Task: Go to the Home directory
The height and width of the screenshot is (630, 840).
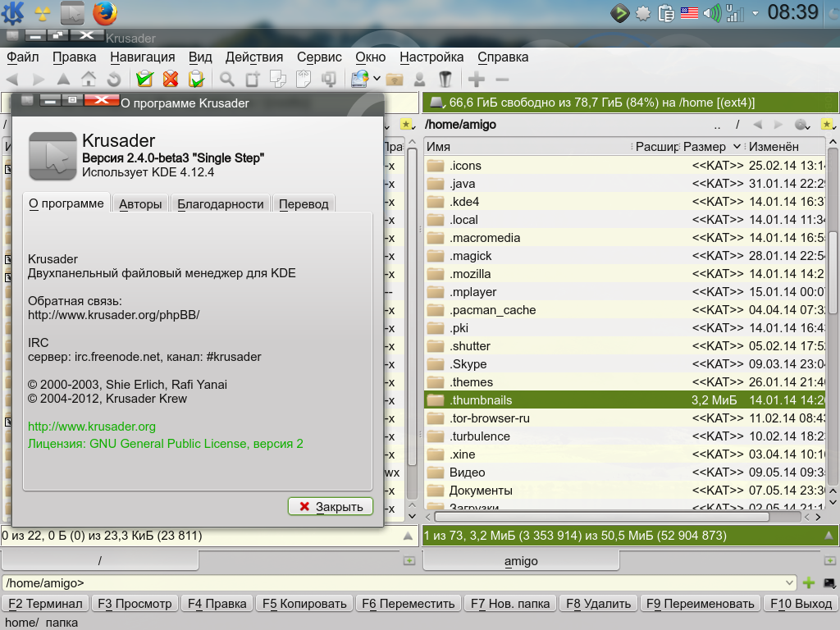Action: click(x=89, y=80)
